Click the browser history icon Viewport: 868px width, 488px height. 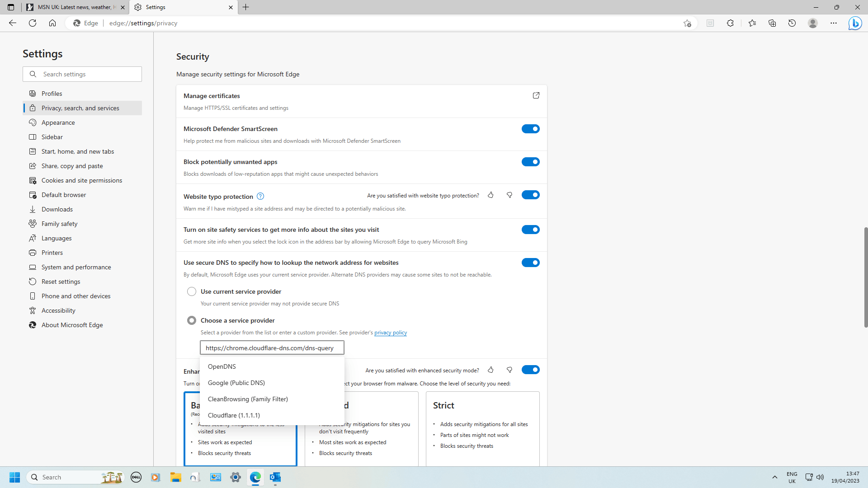(x=793, y=23)
